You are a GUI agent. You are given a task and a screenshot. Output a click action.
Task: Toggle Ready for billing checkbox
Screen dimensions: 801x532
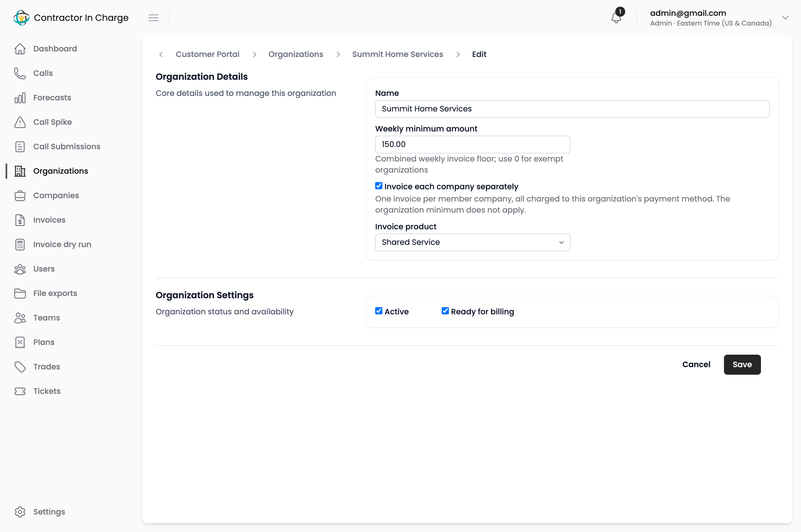(445, 311)
